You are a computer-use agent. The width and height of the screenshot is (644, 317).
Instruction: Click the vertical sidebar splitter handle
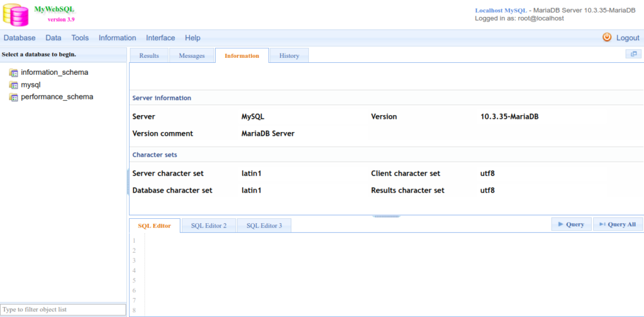(x=128, y=183)
